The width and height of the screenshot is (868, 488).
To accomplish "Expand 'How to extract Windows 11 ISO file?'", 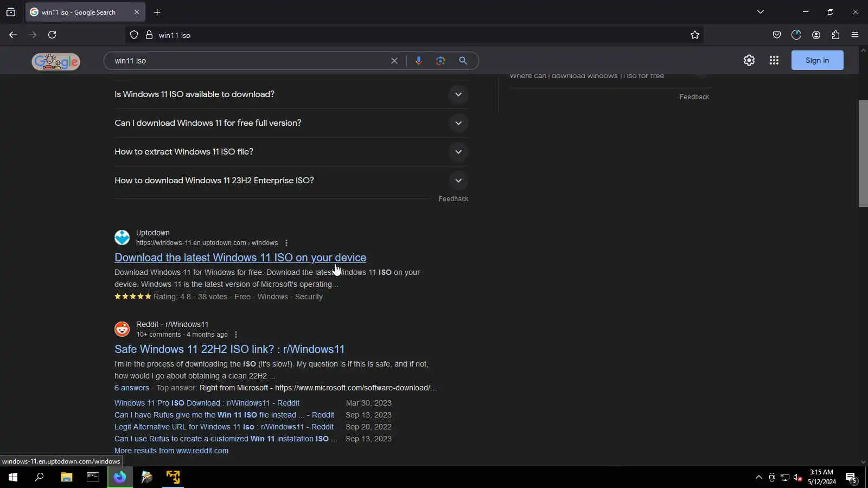I will click(291, 152).
